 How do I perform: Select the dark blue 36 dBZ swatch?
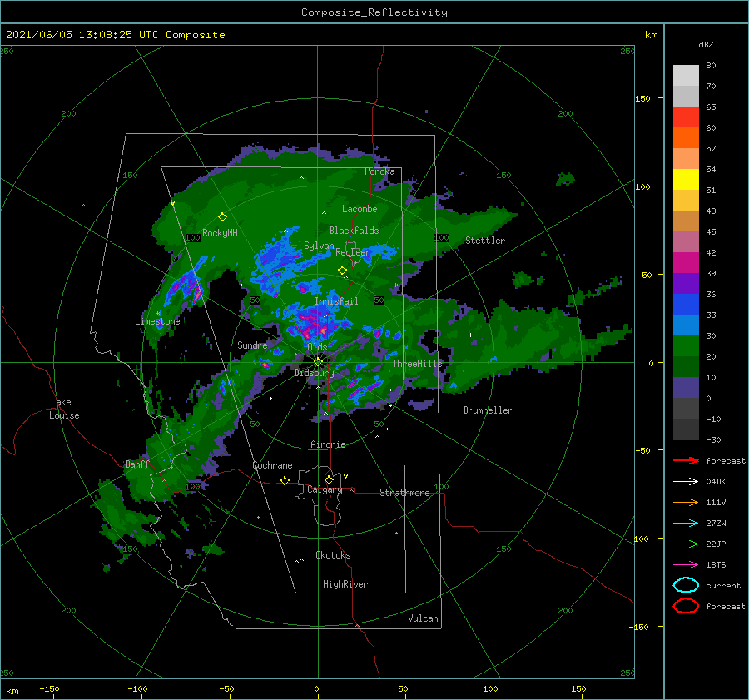click(686, 305)
